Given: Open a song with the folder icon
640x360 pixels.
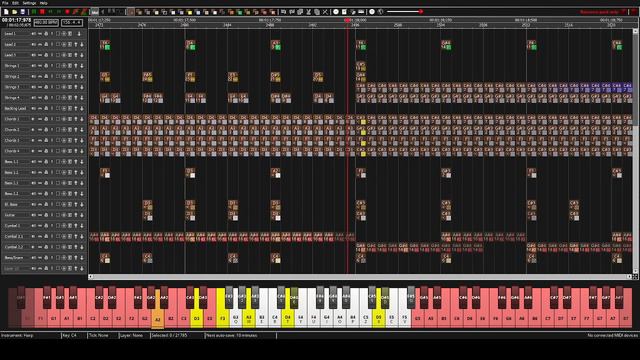Looking at the screenshot, I should tap(14, 12).
